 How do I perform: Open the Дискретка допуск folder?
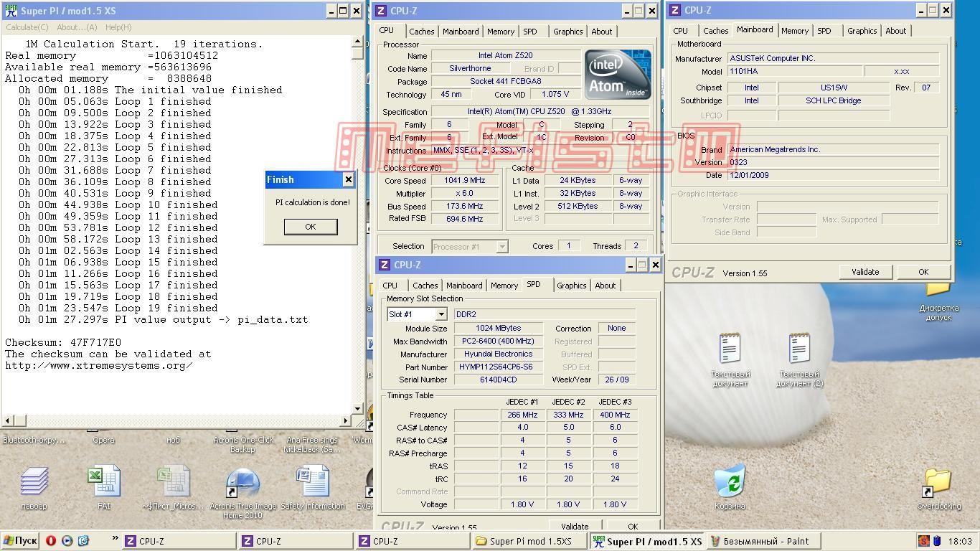coord(938,300)
